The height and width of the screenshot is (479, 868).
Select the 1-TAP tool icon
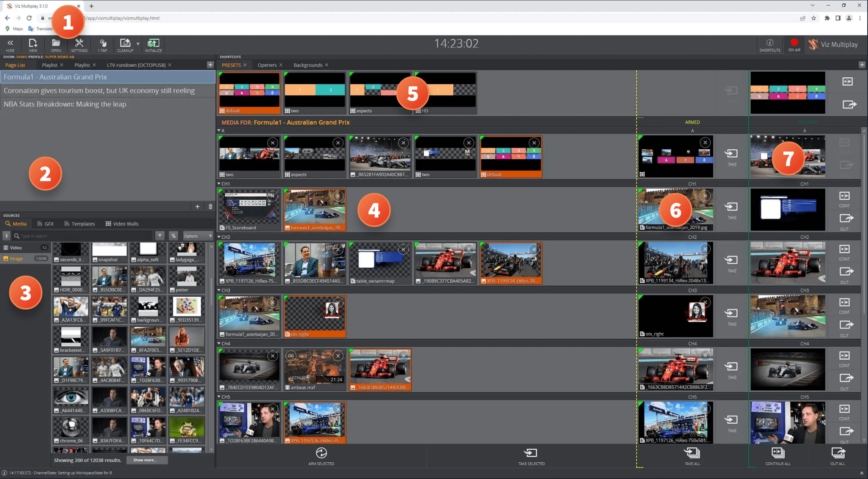pos(101,44)
